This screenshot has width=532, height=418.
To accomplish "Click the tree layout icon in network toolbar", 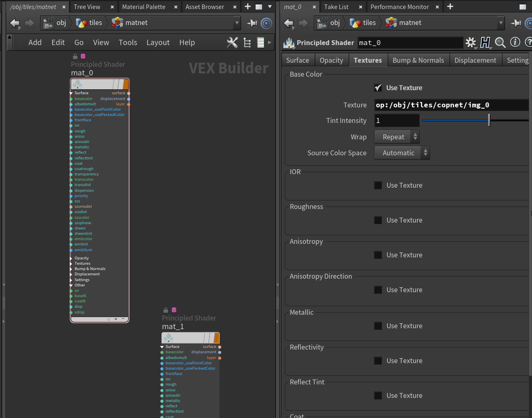I will pos(247,43).
